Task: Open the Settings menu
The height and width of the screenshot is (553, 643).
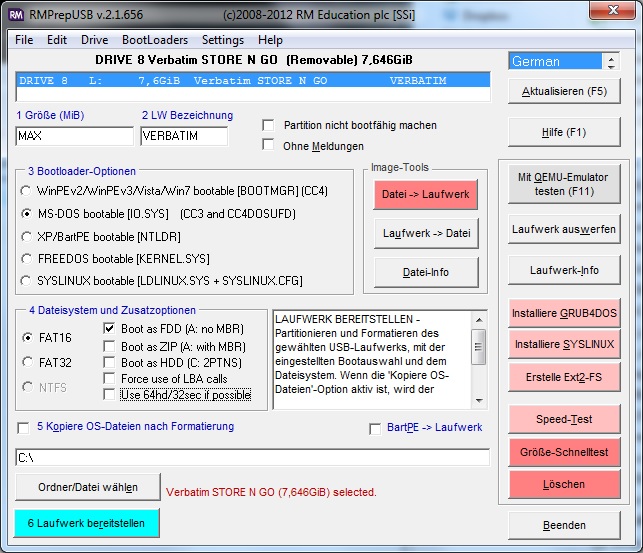Action: (x=223, y=40)
